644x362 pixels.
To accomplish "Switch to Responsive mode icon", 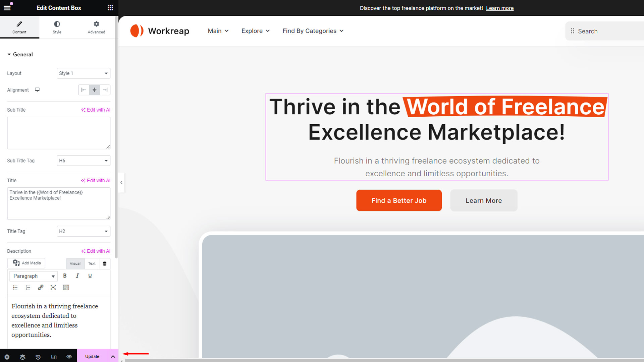I will (x=54, y=357).
